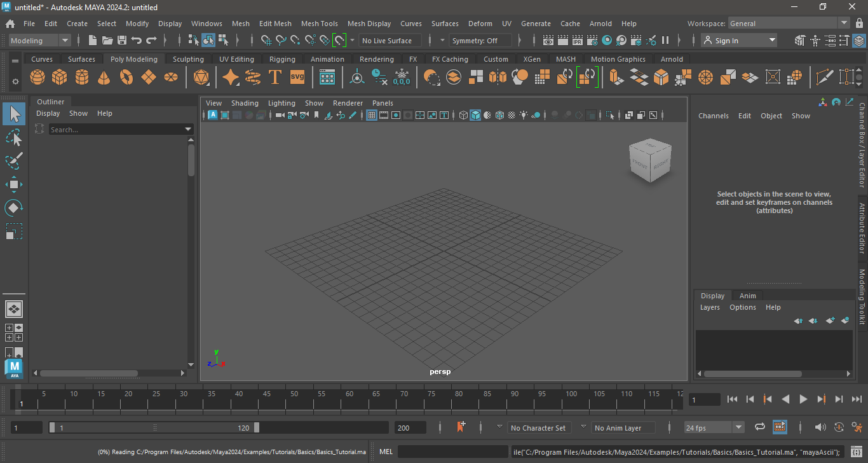Select the SVG import shelf icon
This screenshot has height=463, width=868.
297,78
